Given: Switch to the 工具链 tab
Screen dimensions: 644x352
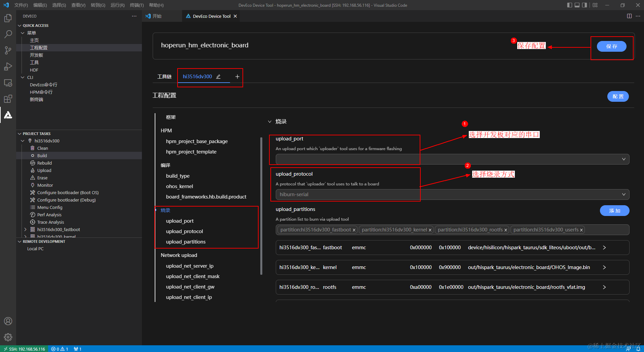Looking at the screenshot, I should tap(164, 77).
